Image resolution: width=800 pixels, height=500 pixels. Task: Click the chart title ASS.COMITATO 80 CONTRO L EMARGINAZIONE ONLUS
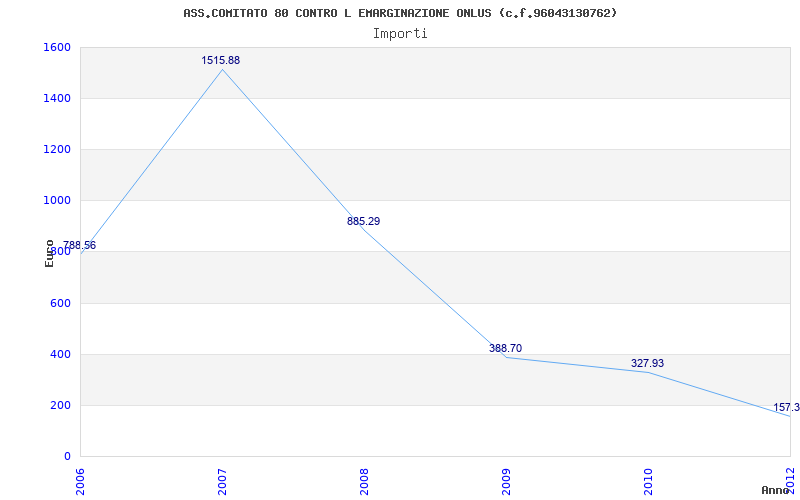[400, 13]
